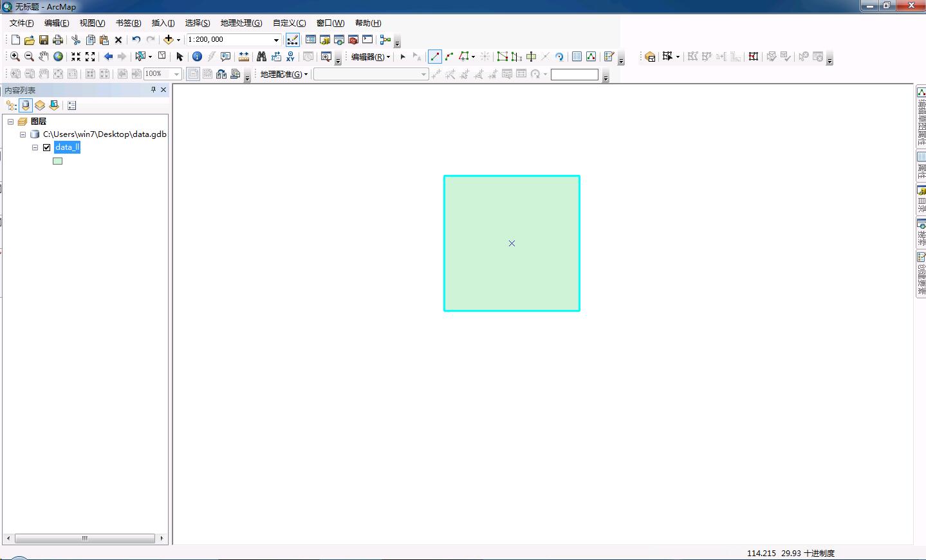Open the ArcToolbox window
The image size is (926, 560).
click(353, 40)
